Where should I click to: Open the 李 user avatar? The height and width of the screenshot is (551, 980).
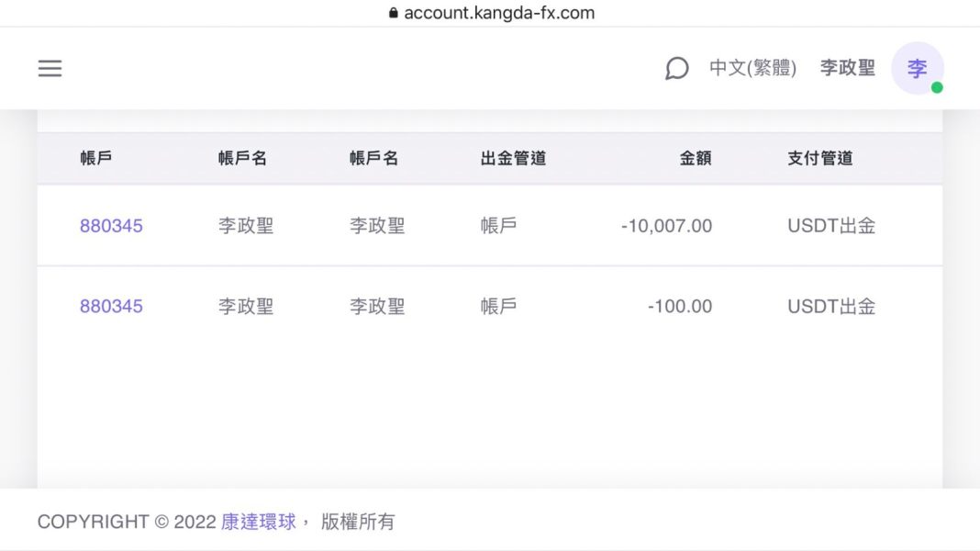[917, 68]
